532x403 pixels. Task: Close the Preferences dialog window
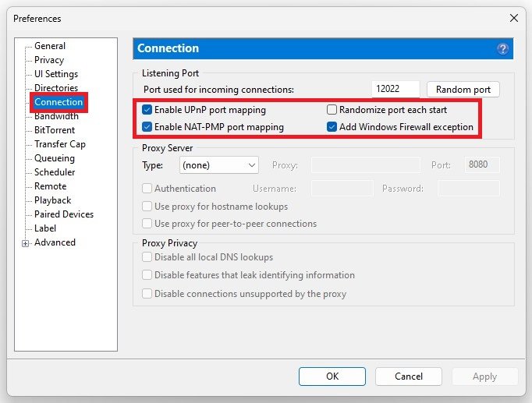pyautogui.click(x=513, y=18)
